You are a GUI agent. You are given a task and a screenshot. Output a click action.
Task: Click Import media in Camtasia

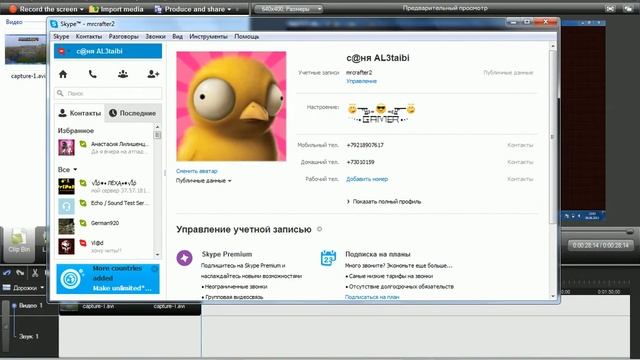[x=116, y=9]
